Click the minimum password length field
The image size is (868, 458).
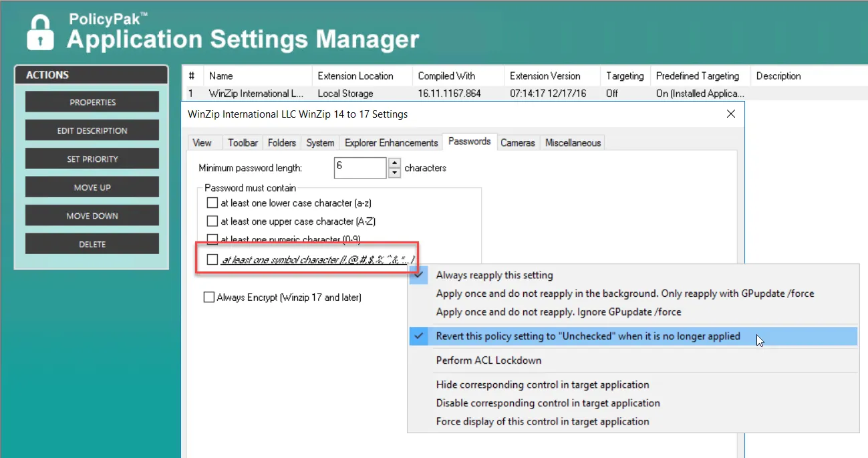360,168
